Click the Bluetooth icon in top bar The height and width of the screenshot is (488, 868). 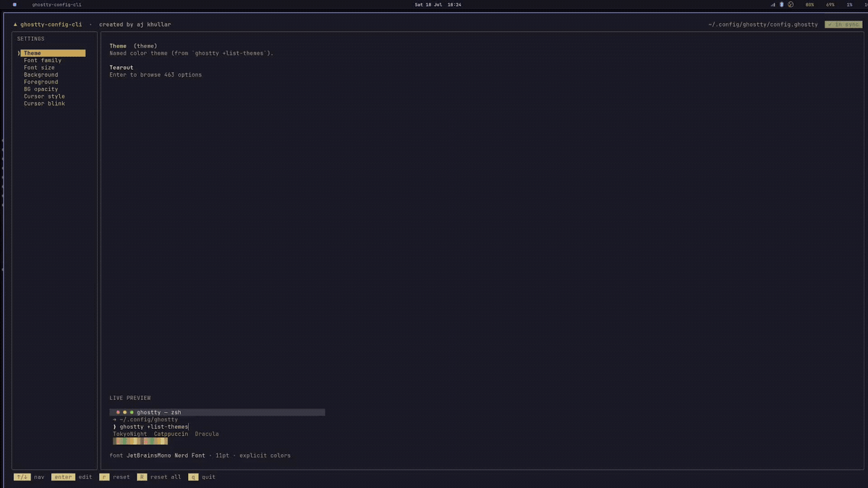pos(782,4)
